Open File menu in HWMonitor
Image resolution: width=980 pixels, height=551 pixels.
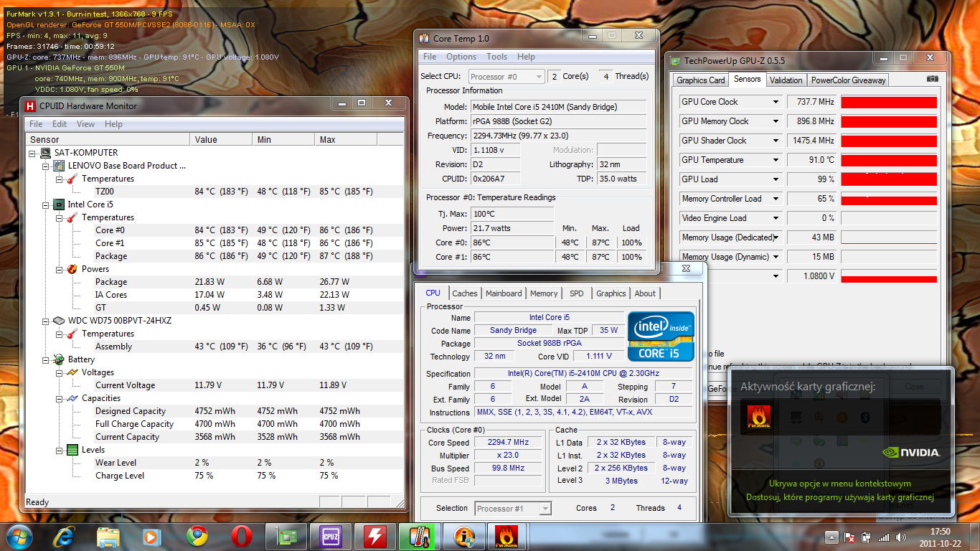click(x=36, y=124)
